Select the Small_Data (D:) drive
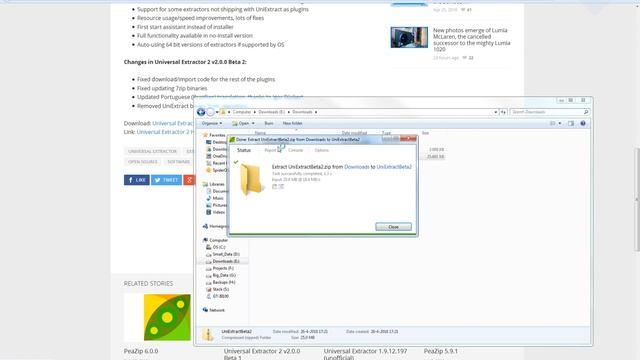Viewport: 640px width, 360px height. click(x=226, y=254)
